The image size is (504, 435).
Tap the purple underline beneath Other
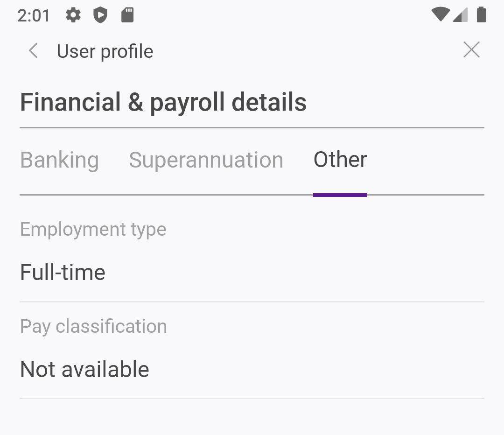pyautogui.click(x=340, y=195)
